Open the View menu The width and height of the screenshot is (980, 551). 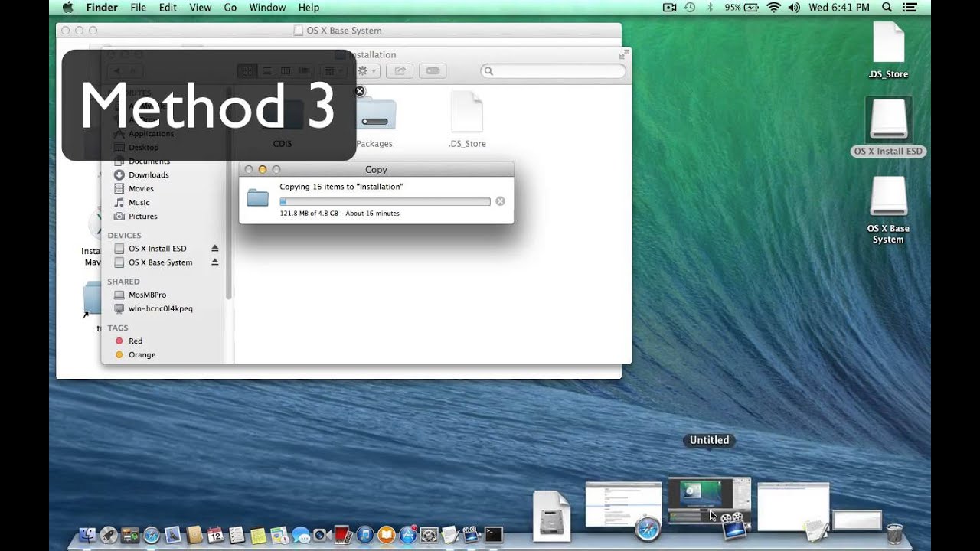point(200,8)
